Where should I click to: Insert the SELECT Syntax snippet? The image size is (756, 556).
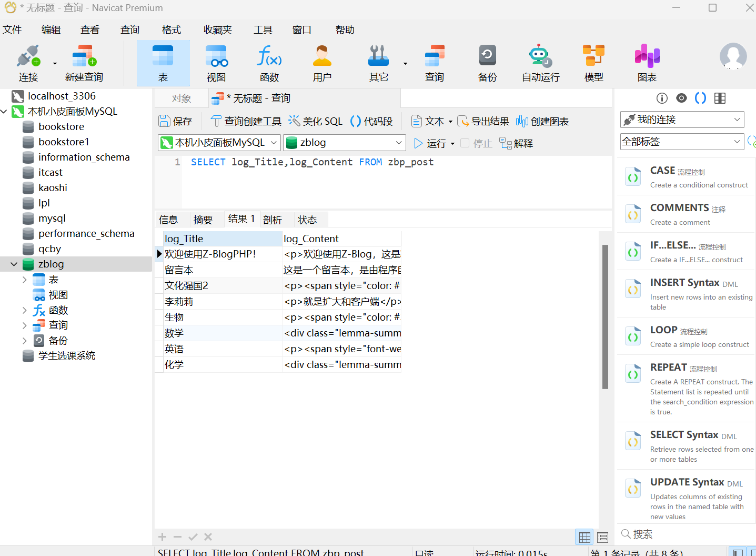[686, 446]
